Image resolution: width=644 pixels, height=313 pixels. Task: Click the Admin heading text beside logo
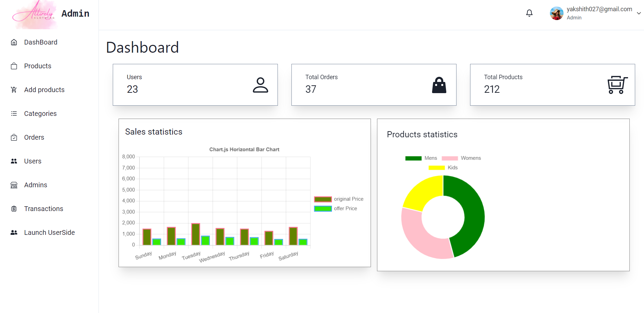[75, 13]
